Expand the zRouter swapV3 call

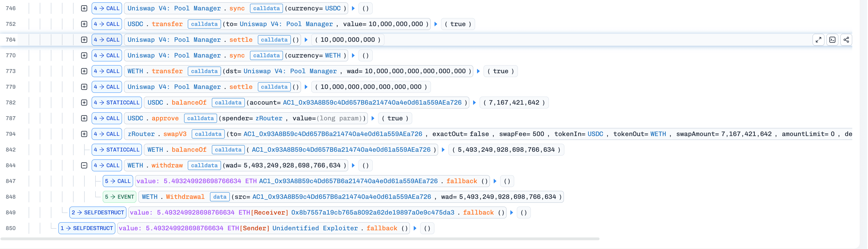click(x=84, y=134)
